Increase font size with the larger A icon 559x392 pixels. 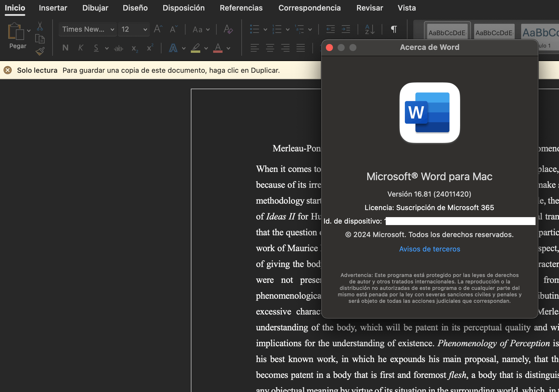158,29
